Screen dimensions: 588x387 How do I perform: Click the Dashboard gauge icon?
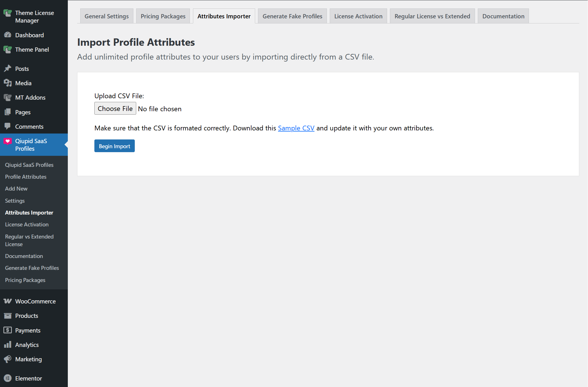click(x=8, y=35)
